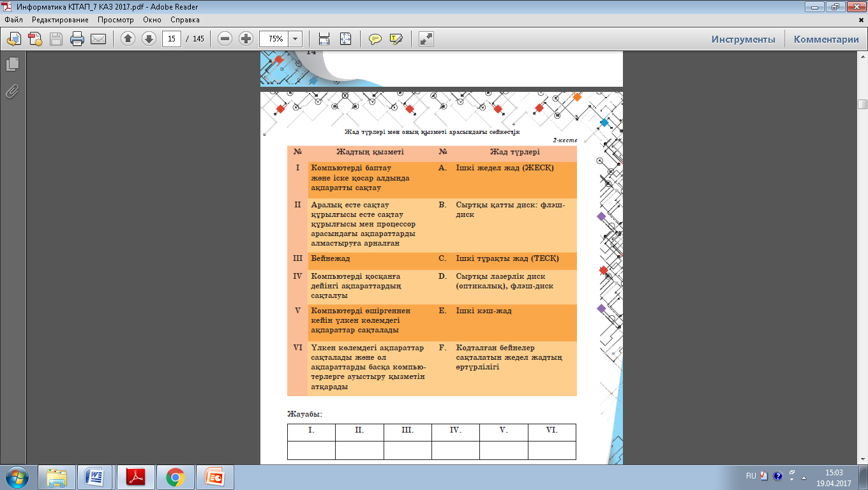
Task: Go to next page arrow
Action: (x=149, y=39)
